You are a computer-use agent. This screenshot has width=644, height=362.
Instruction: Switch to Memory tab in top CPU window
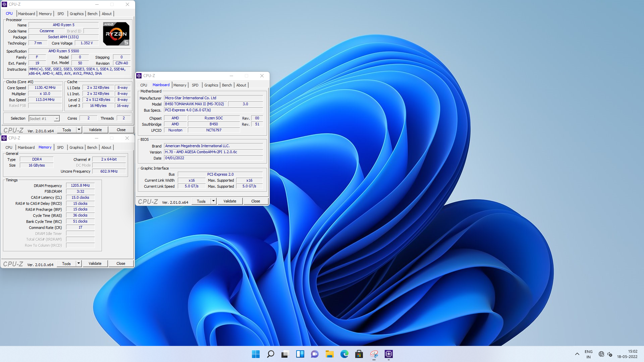(x=45, y=14)
